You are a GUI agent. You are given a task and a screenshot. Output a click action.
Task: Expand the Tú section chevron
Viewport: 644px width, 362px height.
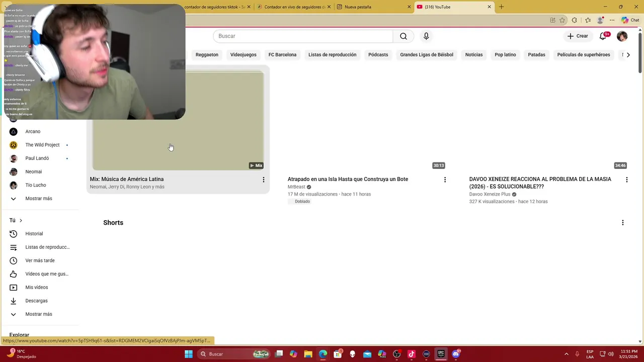coord(21,221)
